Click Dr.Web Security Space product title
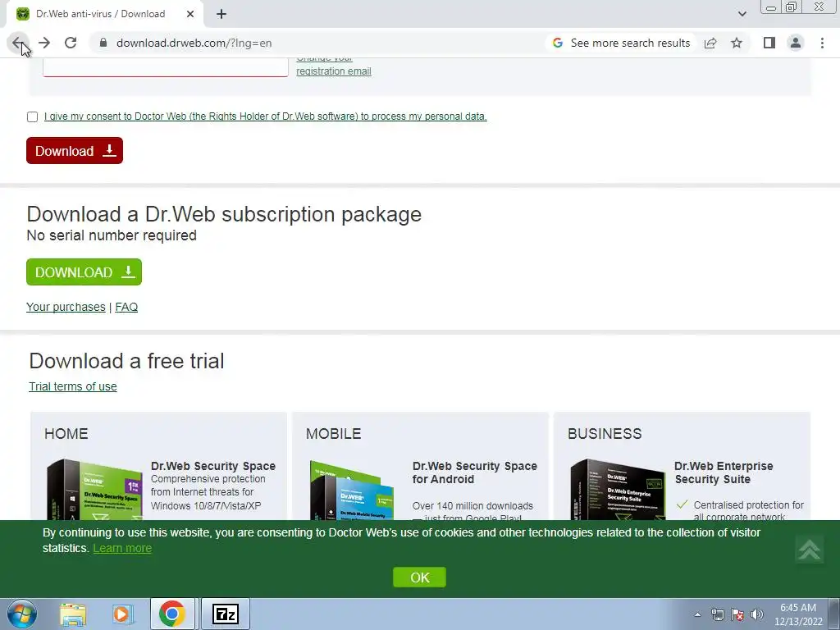The height and width of the screenshot is (630, 840). pyautogui.click(x=213, y=466)
